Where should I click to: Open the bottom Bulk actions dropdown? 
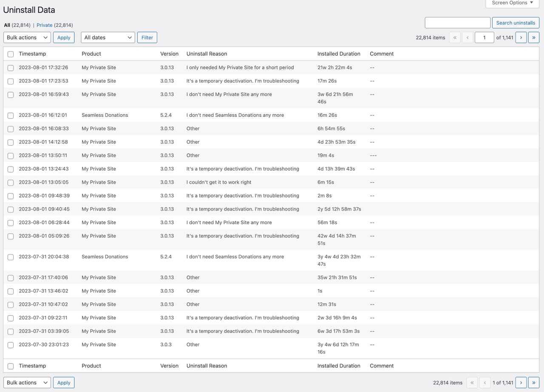[27, 383]
